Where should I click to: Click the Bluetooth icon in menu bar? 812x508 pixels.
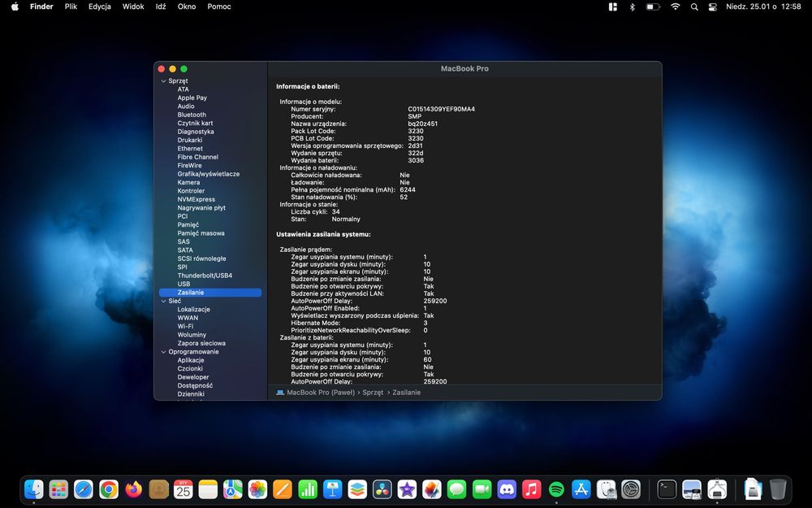click(x=632, y=7)
